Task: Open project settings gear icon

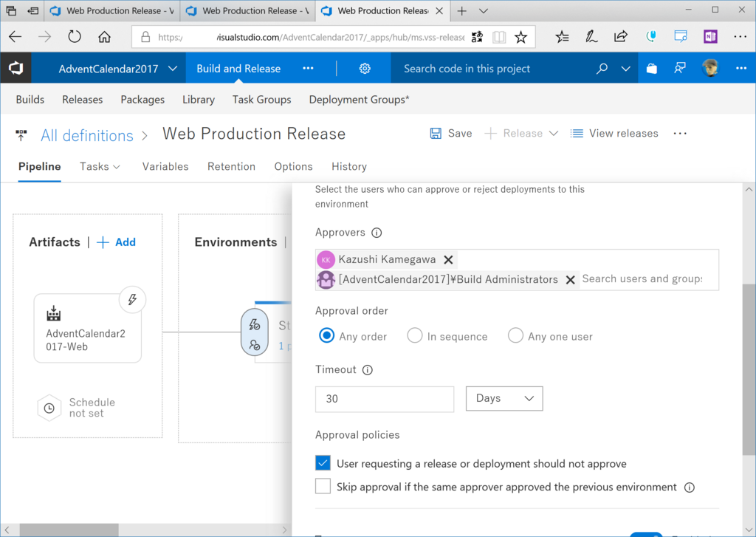Action: pyautogui.click(x=365, y=69)
